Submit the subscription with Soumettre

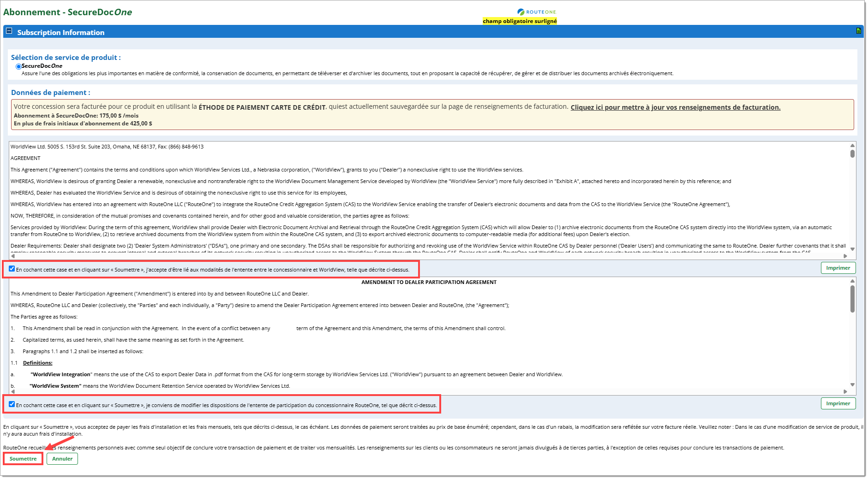coord(23,459)
